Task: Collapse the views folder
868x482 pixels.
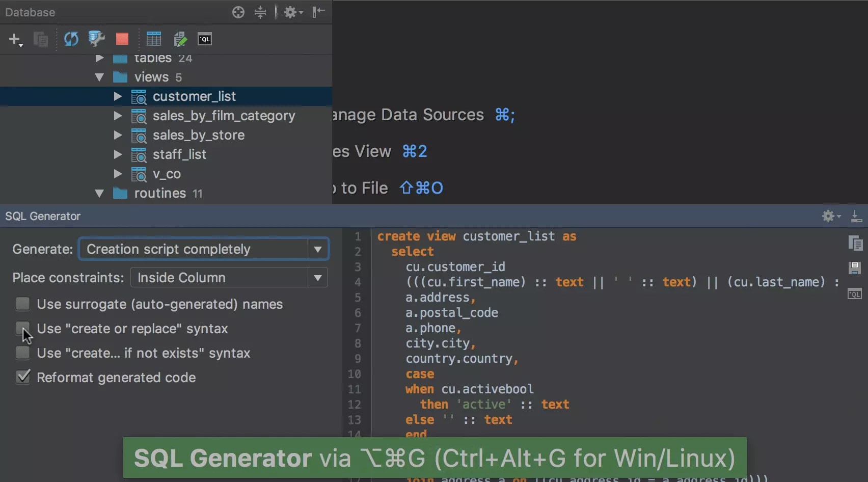Action: coord(100,77)
